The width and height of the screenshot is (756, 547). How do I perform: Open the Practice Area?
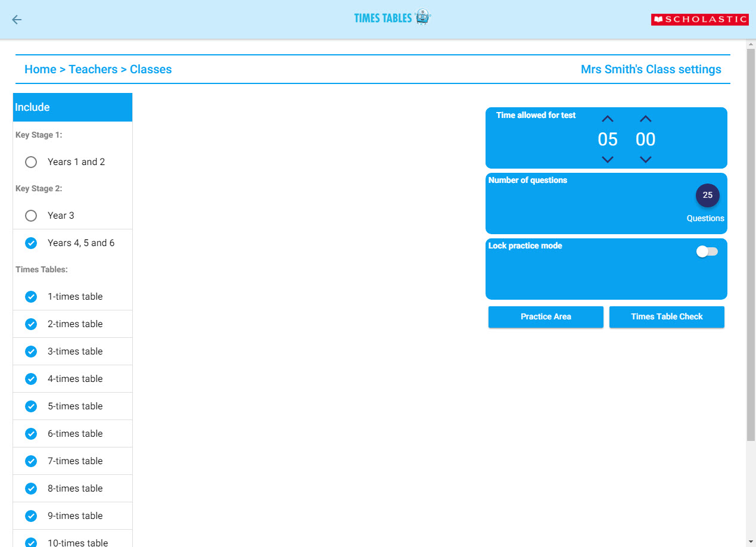546,317
